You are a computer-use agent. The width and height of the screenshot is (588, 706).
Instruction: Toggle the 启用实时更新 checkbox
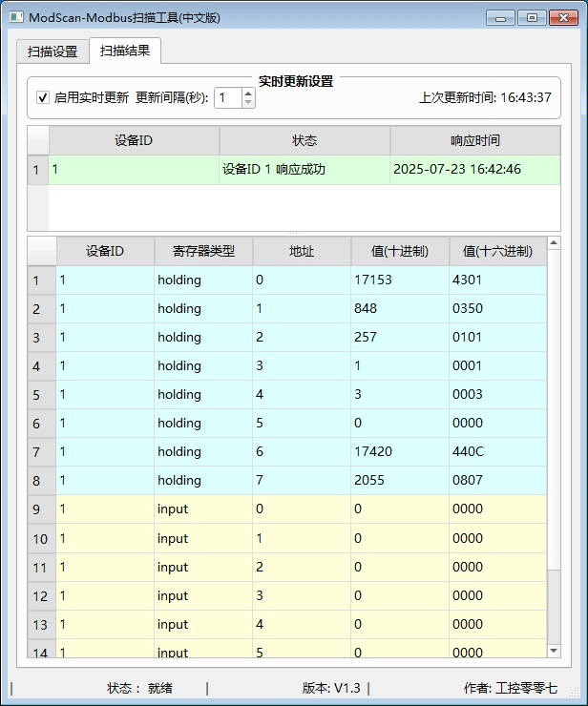click(43, 97)
